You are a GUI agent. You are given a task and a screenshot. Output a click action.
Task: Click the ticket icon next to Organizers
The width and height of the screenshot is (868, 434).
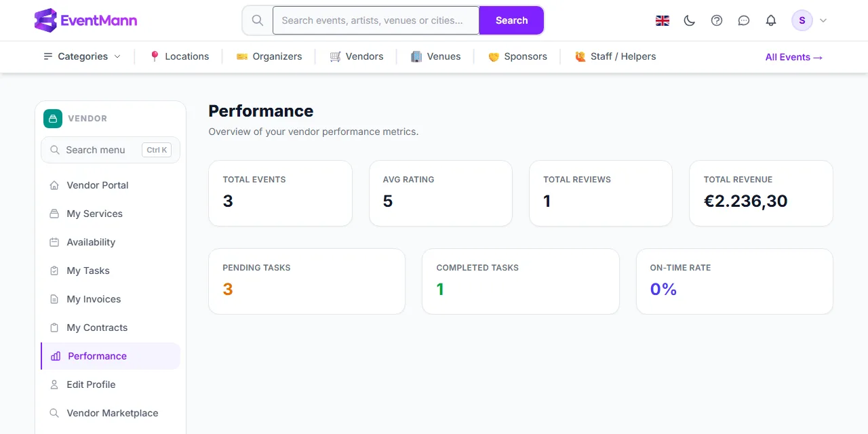[242, 56]
